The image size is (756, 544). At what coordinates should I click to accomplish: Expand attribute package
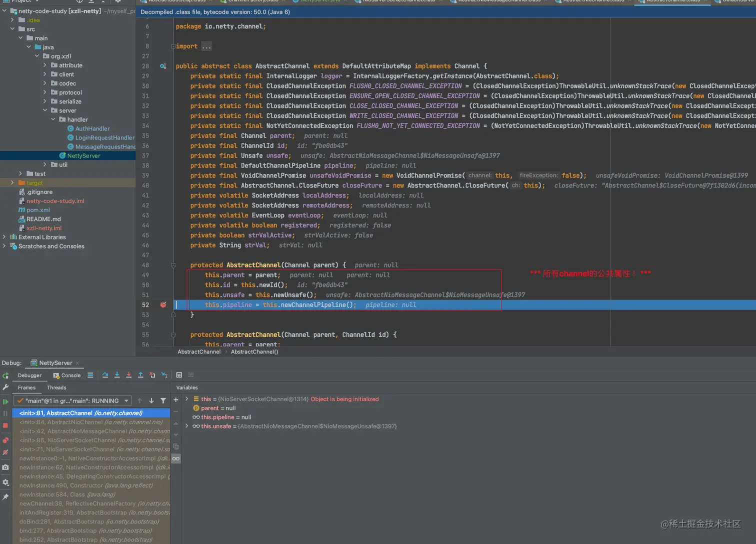pos(45,65)
